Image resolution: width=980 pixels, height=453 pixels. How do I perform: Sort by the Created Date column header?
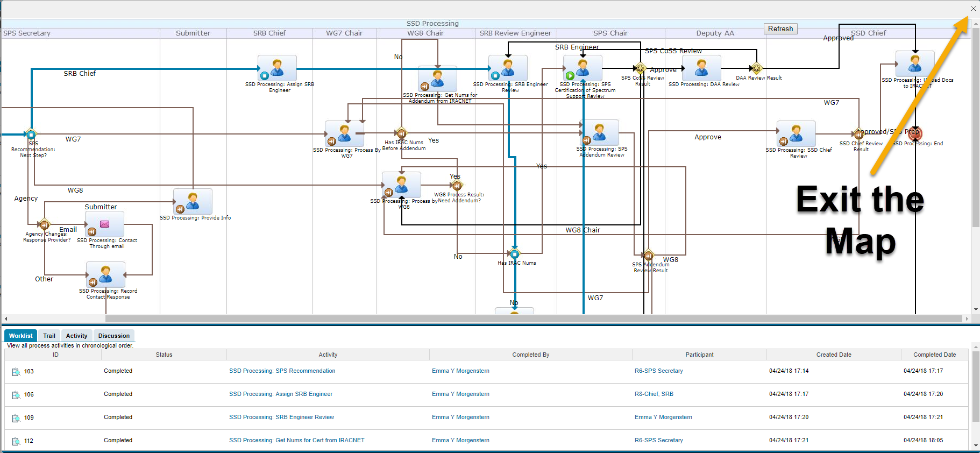(834, 355)
